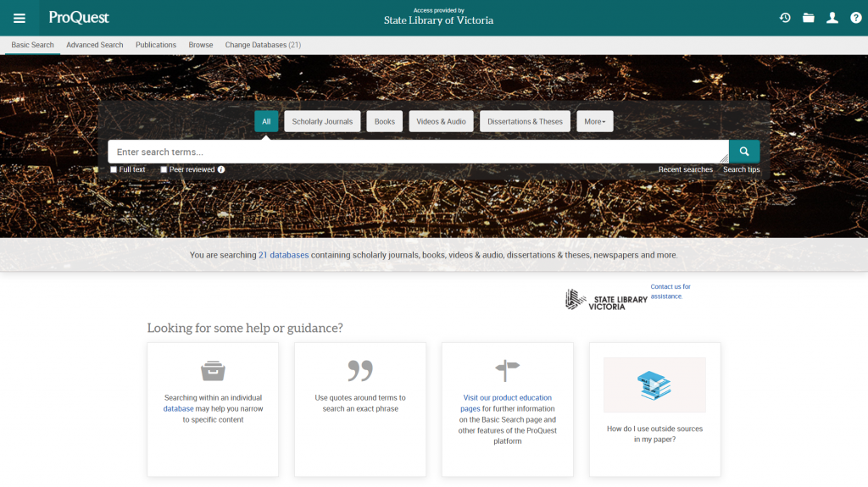
Task: Filter by Scholarly Journals
Action: (322, 121)
